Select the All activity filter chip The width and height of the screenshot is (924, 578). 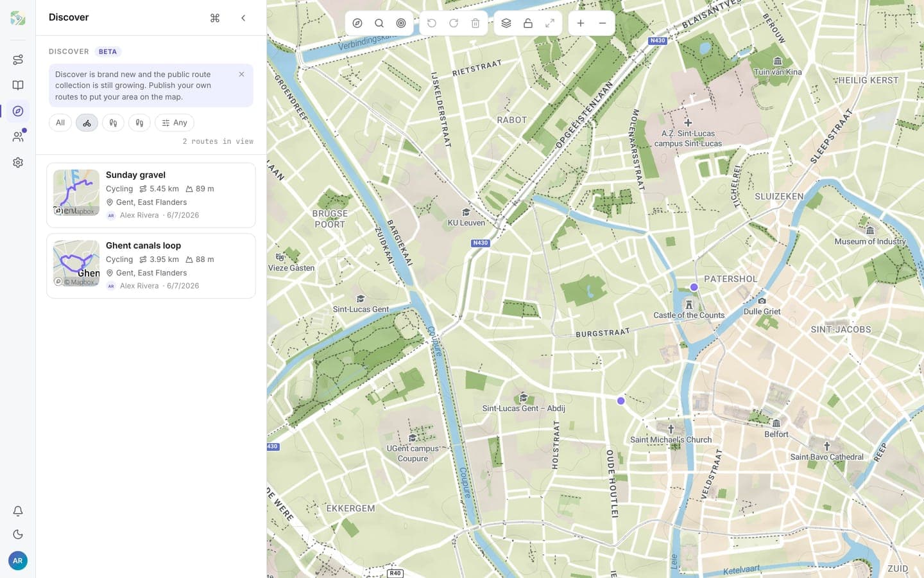[60, 123]
